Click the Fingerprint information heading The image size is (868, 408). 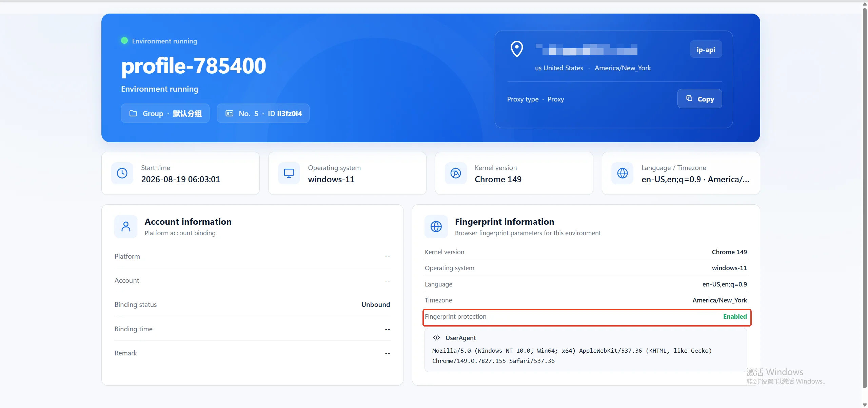tap(505, 222)
